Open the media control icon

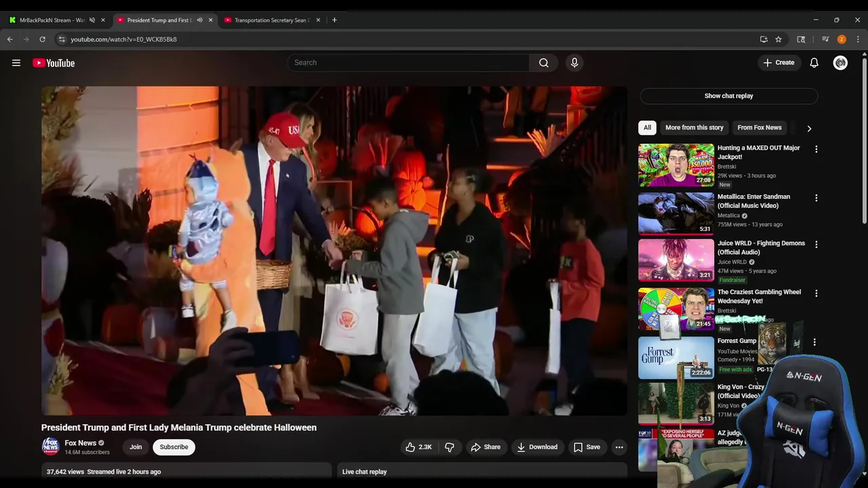[x=825, y=39]
